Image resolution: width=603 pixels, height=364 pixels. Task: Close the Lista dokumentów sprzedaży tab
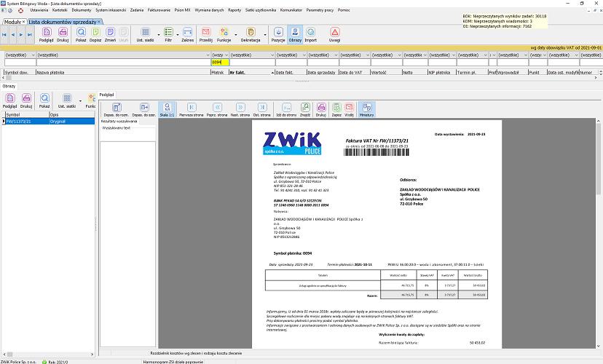[99, 22]
